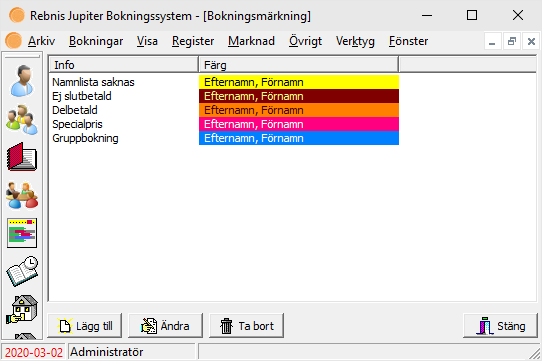Open the red notebook sidebar icon
Viewport: 542px width, 361px height.
pyautogui.click(x=22, y=157)
